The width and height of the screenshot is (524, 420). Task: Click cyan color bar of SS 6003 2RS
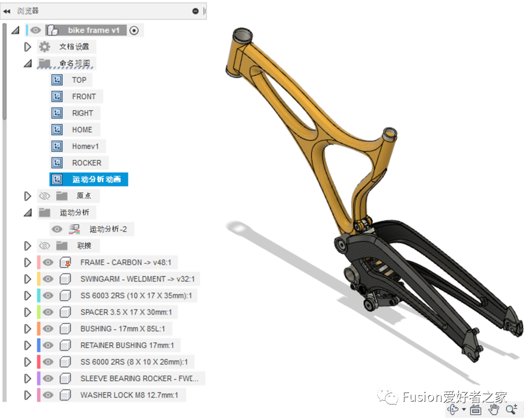39,296
